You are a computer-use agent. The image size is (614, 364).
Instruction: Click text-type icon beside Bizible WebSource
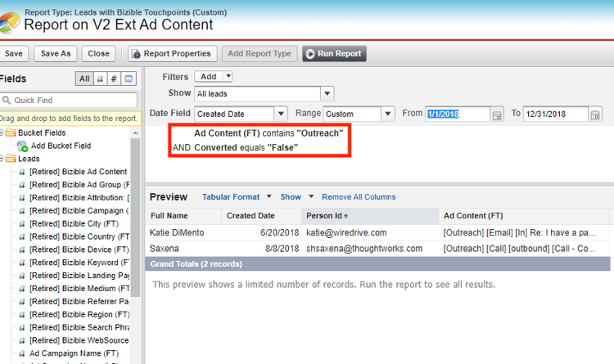click(22, 340)
